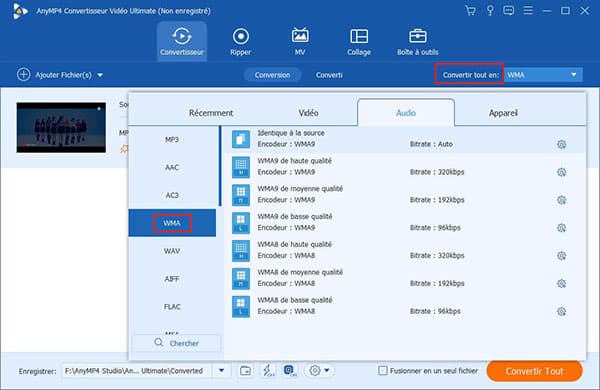600x390 pixels.
Task: Open the MV module
Action: [x=300, y=41]
